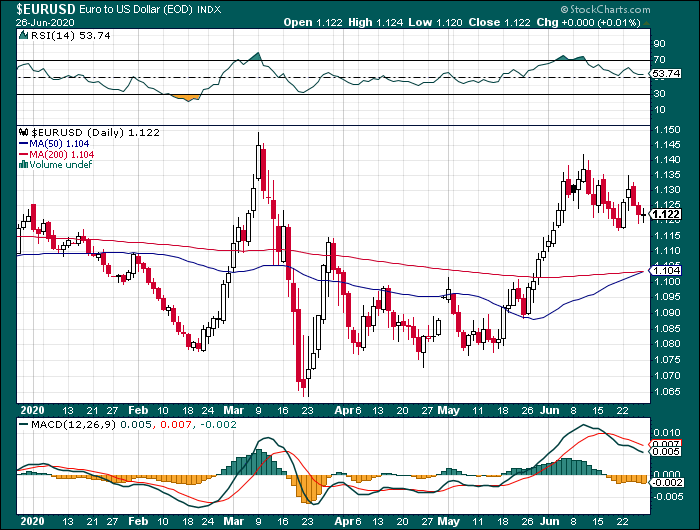Click the small green triangle after Chg value
Viewport: 700px width, 530px height.
click(x=646, y=23)
